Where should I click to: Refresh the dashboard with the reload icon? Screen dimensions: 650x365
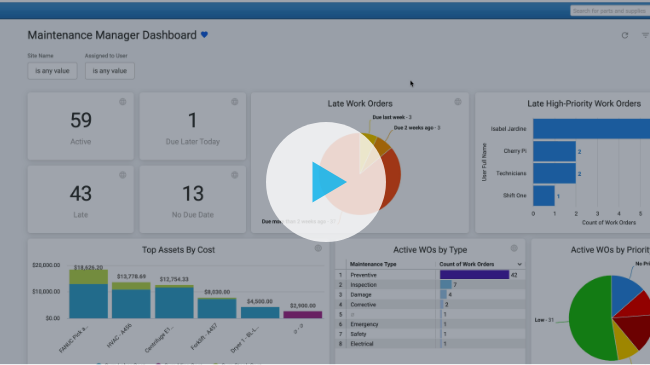(625, 36)
